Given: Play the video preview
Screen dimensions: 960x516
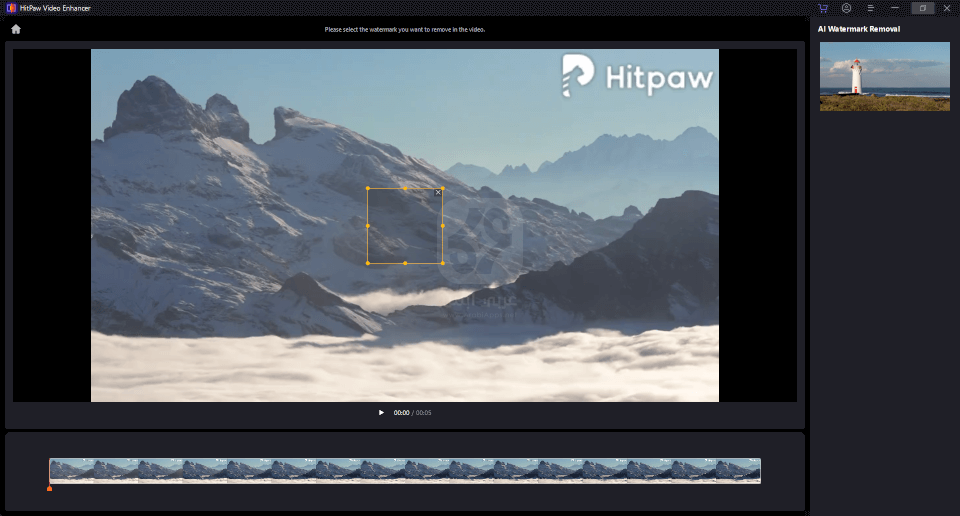Looking at the screenshot, I should pyautogui.click(x=381, y=413).
